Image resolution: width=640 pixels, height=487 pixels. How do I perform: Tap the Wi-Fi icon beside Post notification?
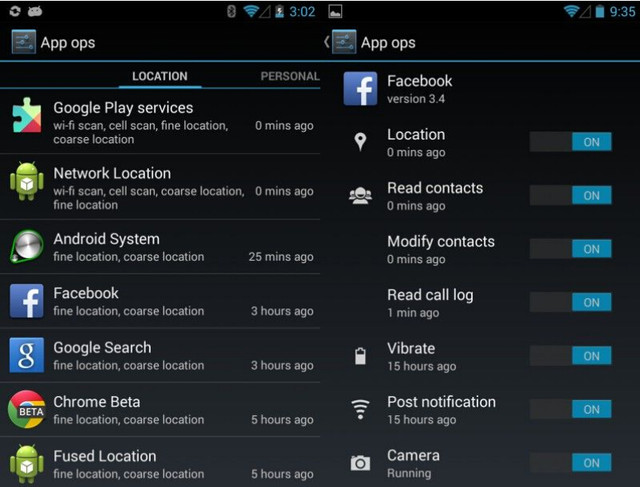[x=360, y=409]
